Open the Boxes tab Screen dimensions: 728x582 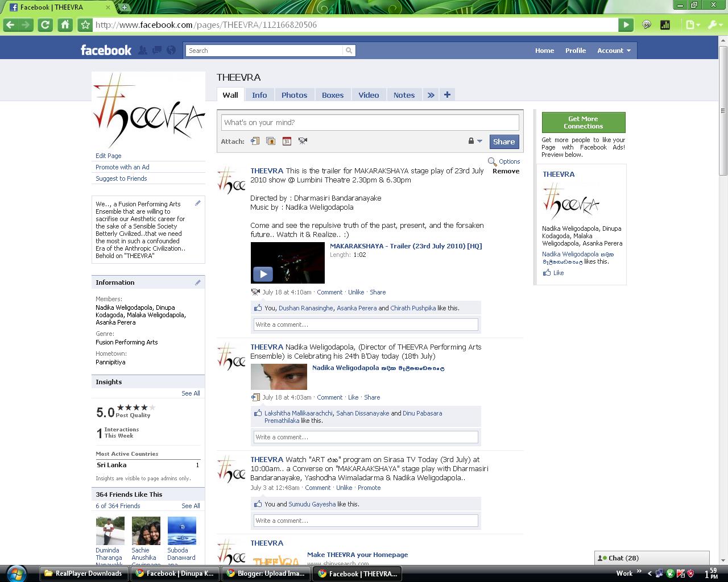click(333, 95)
